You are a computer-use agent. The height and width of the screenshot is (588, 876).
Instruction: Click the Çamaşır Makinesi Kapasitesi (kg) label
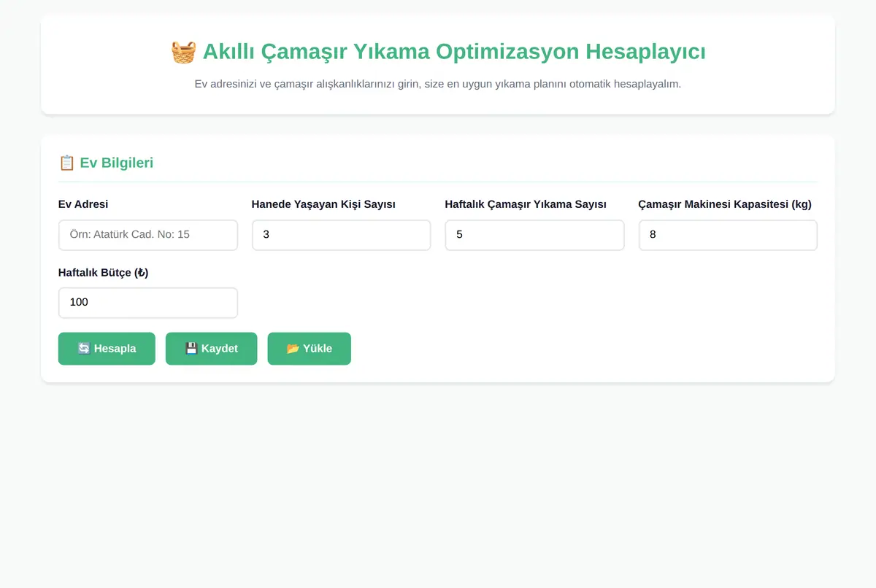pos(725,204)
